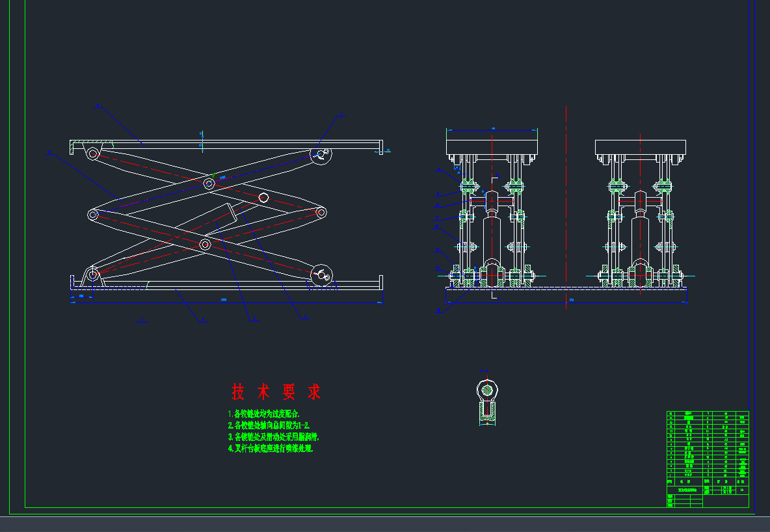This screenshot has width=770, height=532.
Task: Click the upper-right roller wheel under the platform
Action: coord(320,154)
